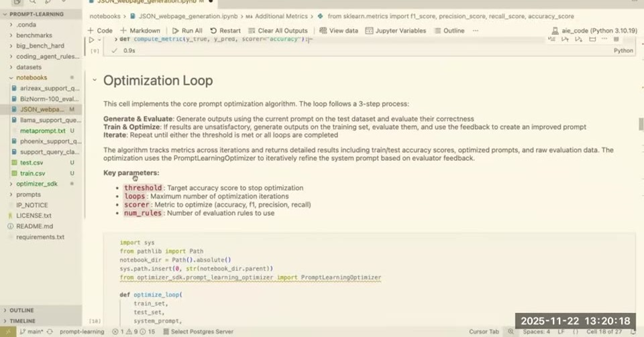Open the toolbar more actions ellipsis

point(475,31)
